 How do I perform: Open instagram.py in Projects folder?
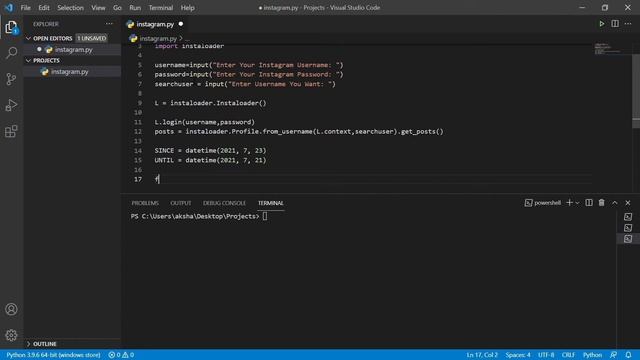(x=69, y=72)
